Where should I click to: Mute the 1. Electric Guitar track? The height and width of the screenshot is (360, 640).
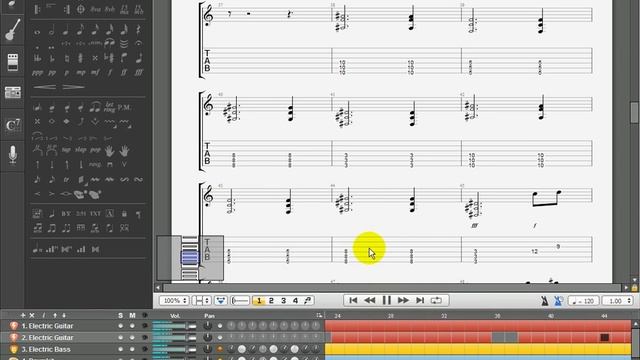pos(132,326)
